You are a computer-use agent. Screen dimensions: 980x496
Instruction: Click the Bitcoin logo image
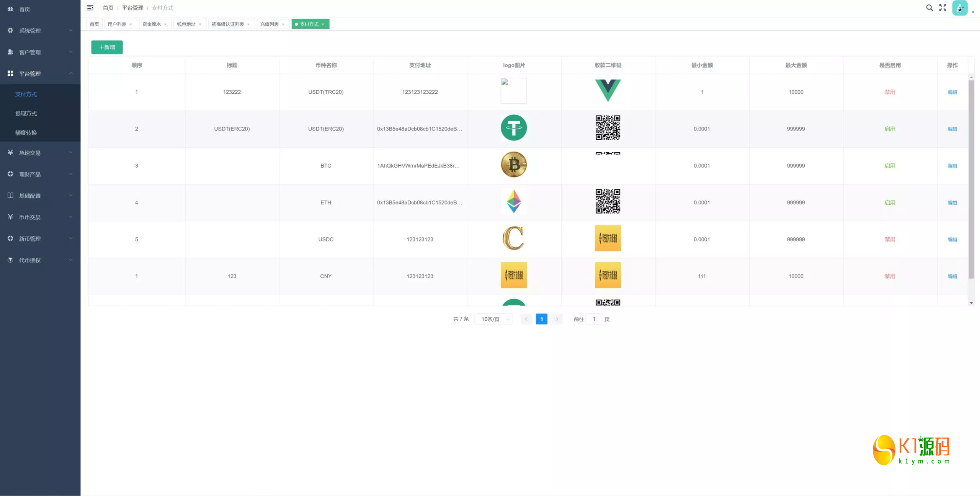pyautogui.click(x=514, y=165)
